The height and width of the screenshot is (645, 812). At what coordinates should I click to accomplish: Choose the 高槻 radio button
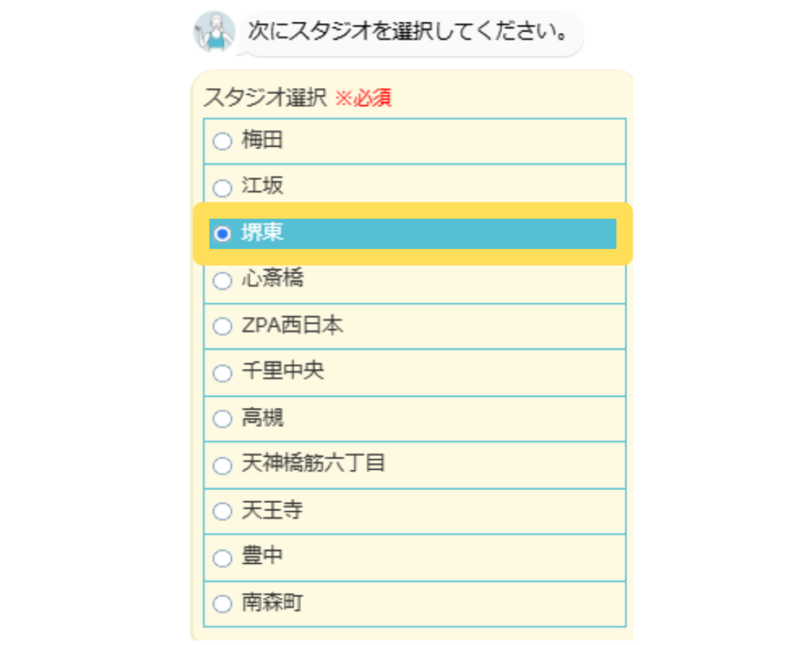click(x=222, y=420)
